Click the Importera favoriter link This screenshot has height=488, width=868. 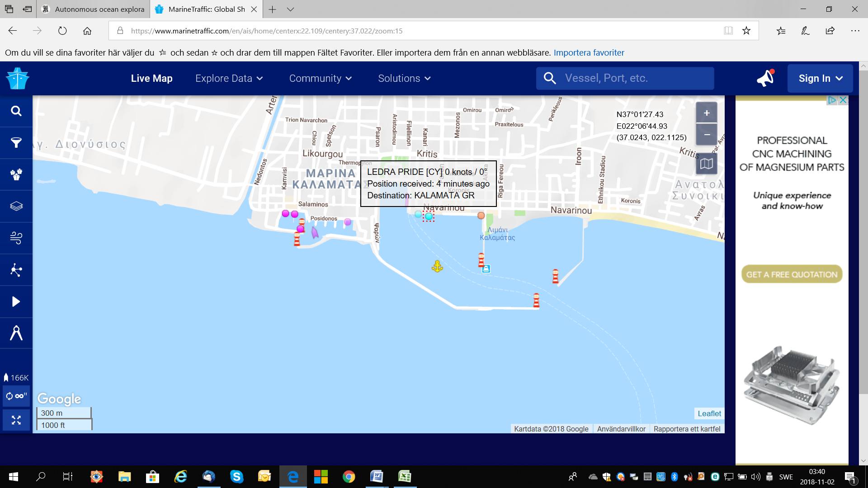coord(589,52)
